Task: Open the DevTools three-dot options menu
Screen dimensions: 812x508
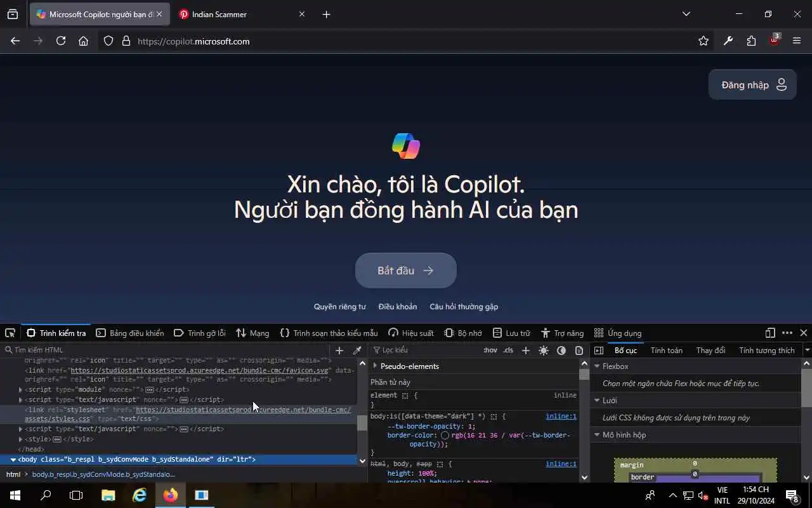Action: point(787,333)
